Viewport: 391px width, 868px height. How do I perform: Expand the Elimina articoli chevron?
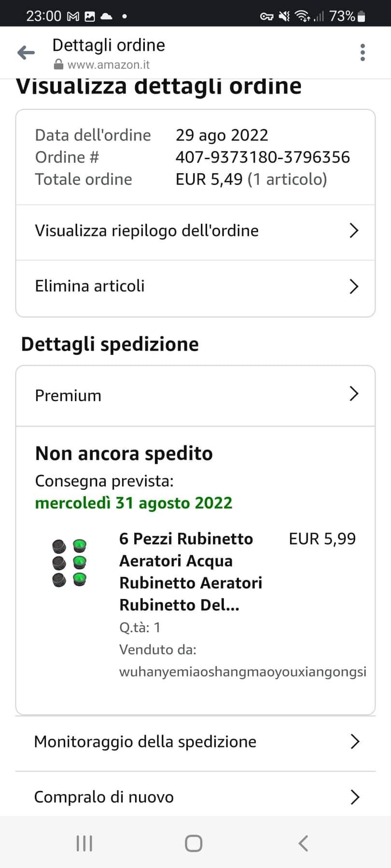[354, 286]
